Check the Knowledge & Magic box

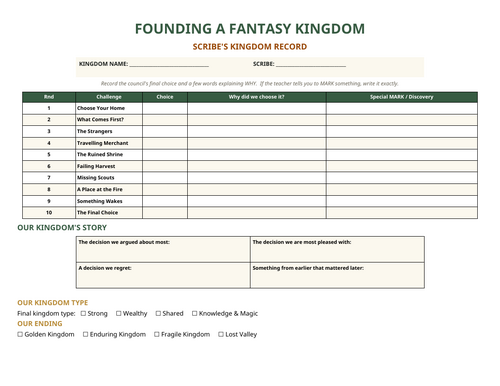[195, 313]
